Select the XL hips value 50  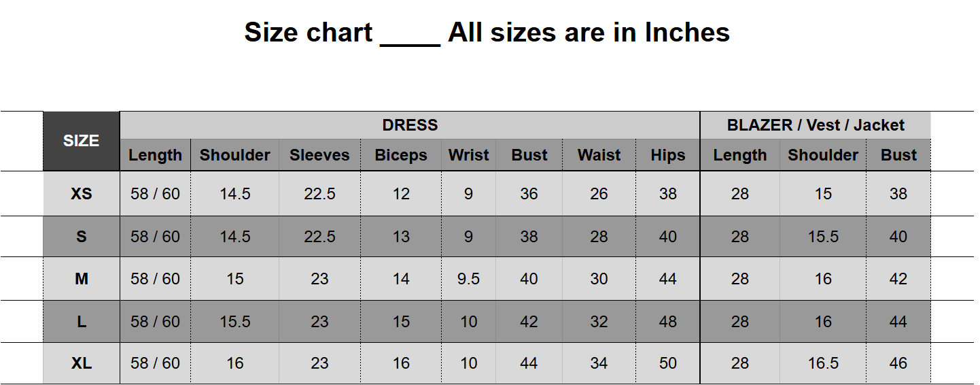point(667,364)
